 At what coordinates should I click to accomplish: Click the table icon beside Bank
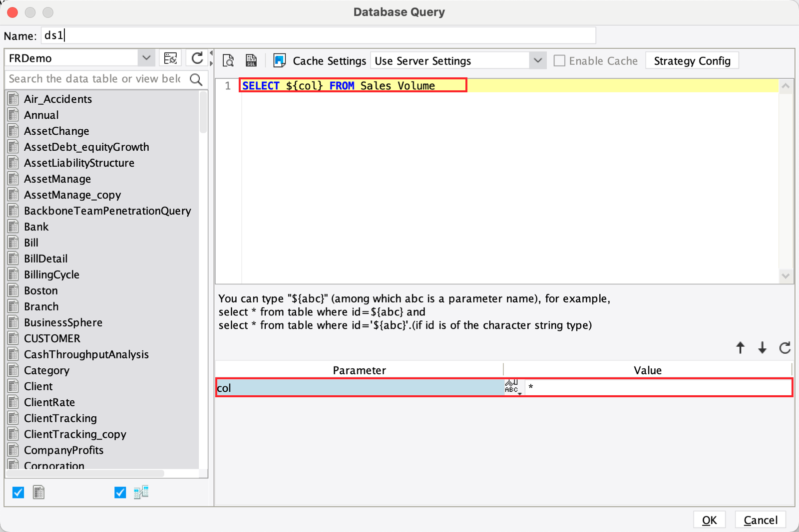pos(13,227)
